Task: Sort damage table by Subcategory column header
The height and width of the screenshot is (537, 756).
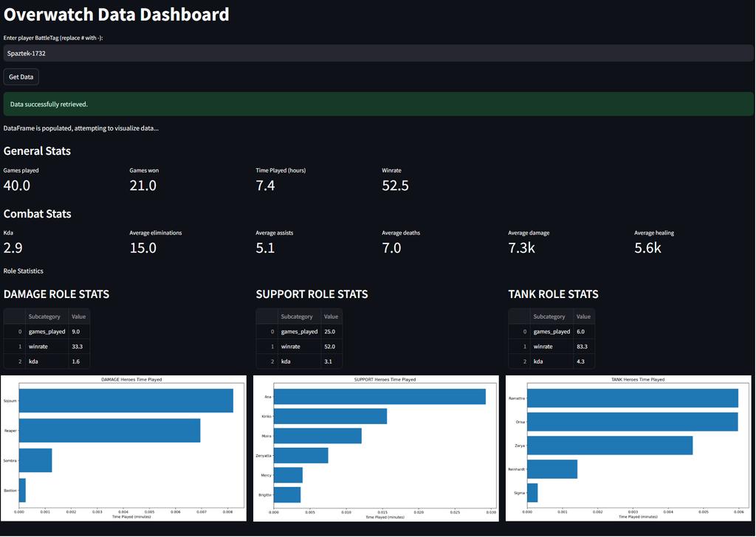Action: [47, 317]
